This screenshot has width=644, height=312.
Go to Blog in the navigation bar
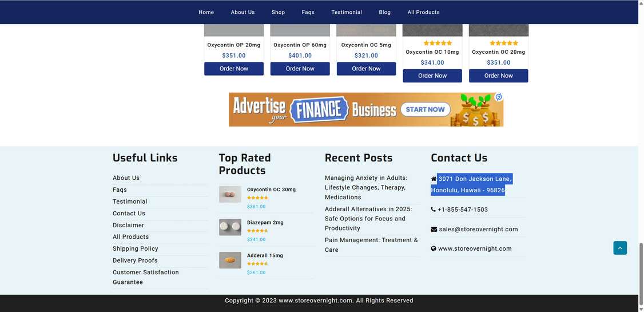[385, 13]
